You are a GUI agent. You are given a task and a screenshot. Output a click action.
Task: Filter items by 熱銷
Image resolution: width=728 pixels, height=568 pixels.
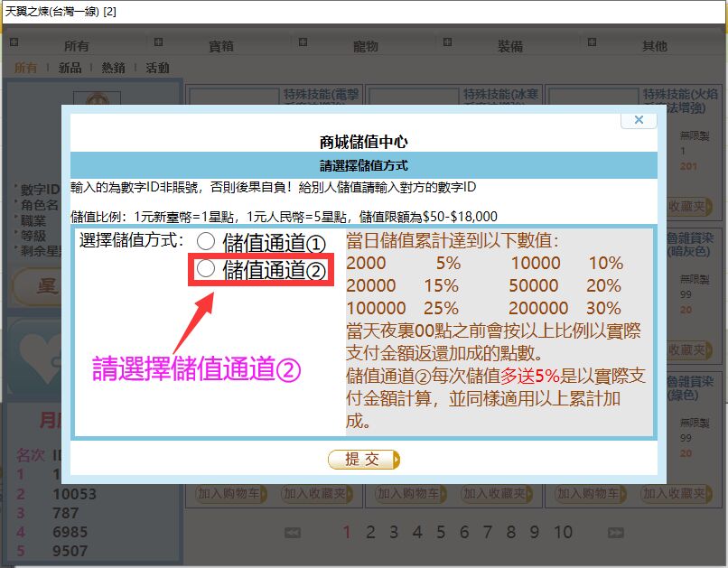pos(114,68)
